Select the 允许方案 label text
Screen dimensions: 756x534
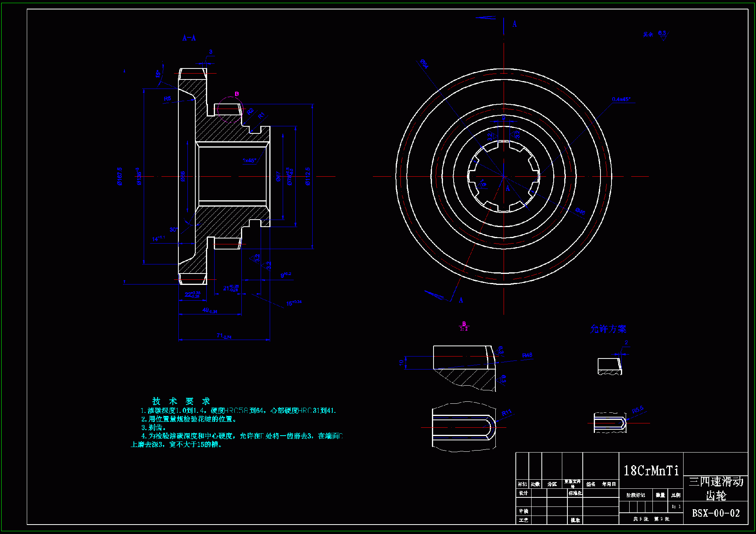[608, 329]
